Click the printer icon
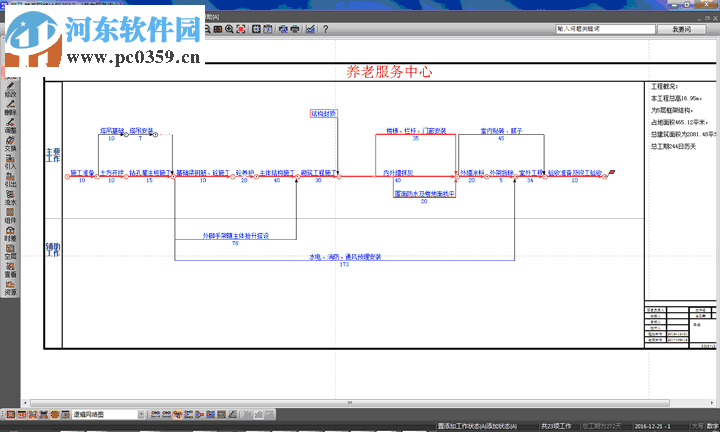This screenshot has width=720, height=432. 295,29
